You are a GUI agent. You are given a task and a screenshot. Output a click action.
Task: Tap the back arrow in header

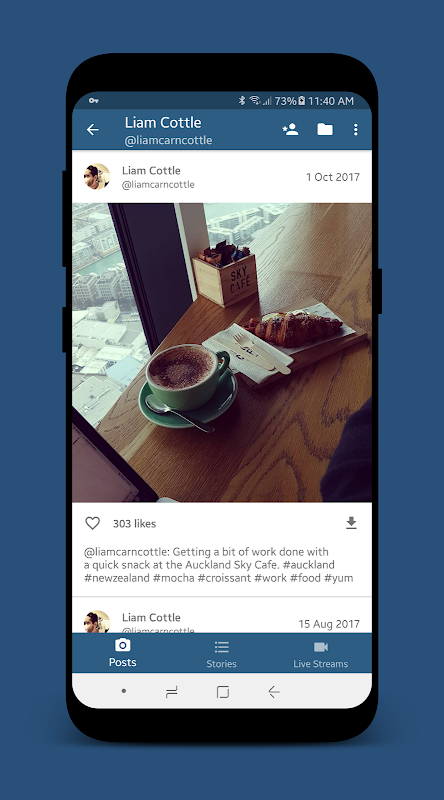point(92,130)
